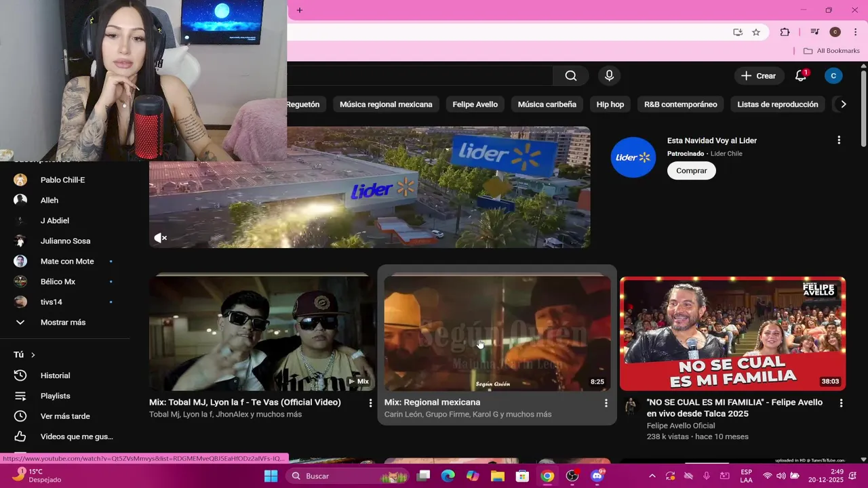Viewport: 868px width, 488px height.
Task: Select the Felipe Avello chip
Action: pyautogui.click(x=475, y=104)
